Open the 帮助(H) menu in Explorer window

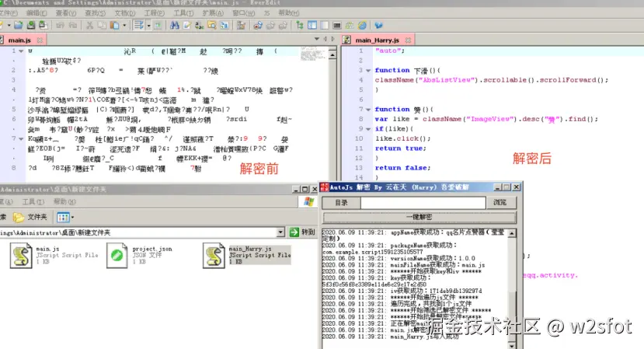(x=64, y=201)
